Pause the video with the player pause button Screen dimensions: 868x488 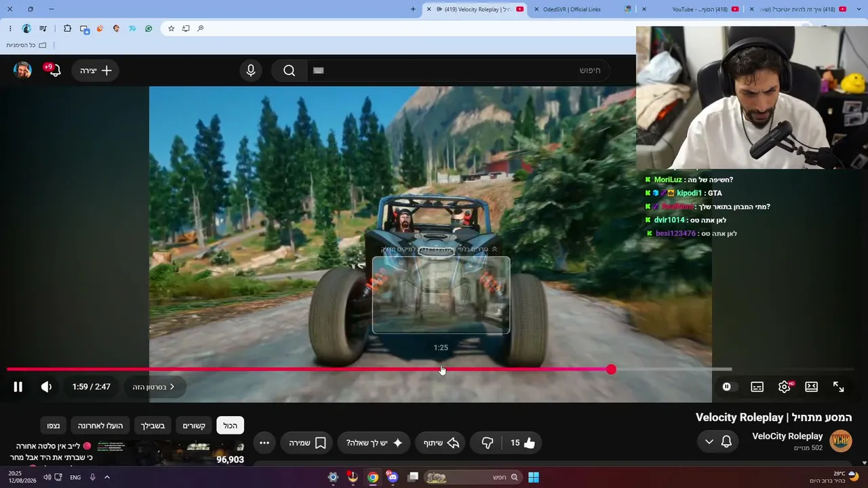(x=18, y=387)
